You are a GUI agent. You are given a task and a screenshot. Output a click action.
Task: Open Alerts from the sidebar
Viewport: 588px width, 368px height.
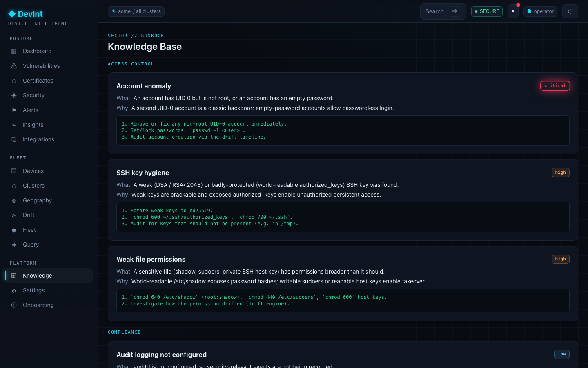pyautogui.click(x=49, y=110)
